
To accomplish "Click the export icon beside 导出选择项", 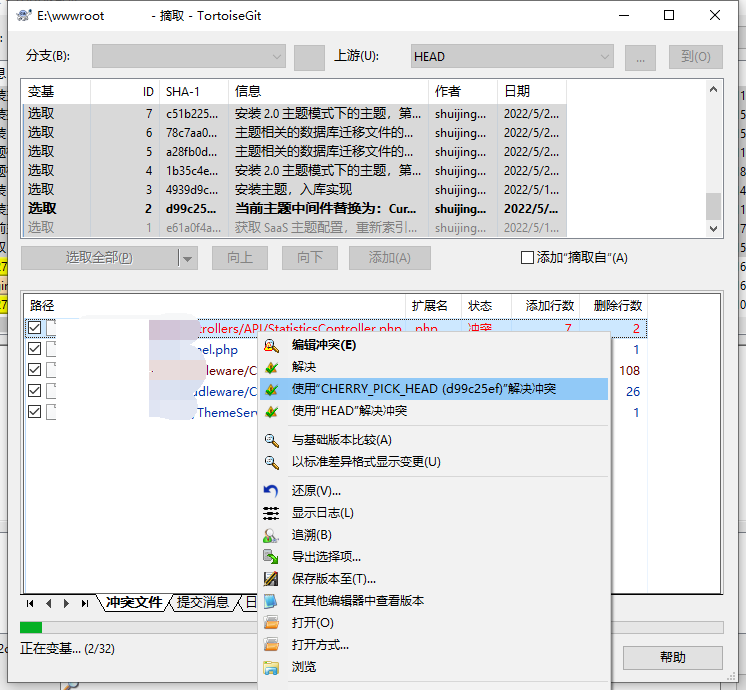I will 271,557.
